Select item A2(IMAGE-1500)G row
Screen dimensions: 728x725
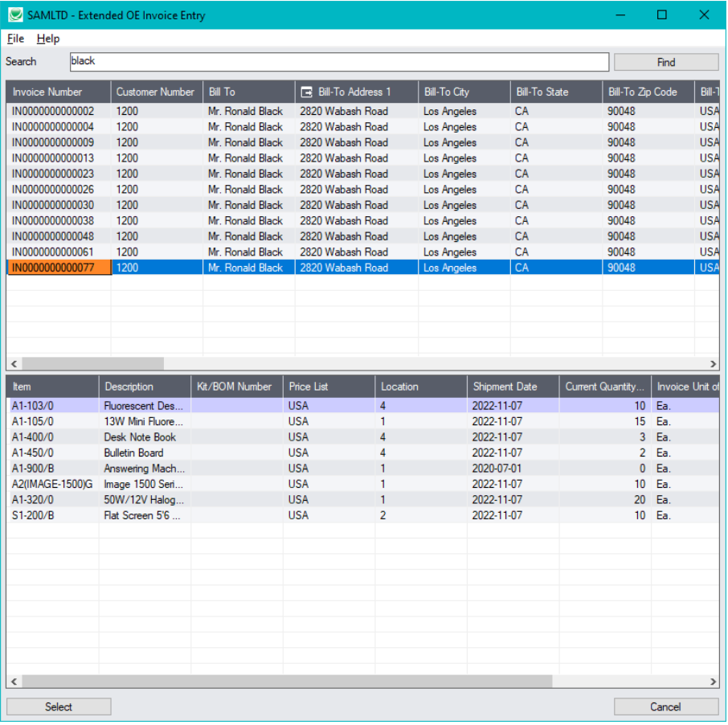(x=362, y=484)
